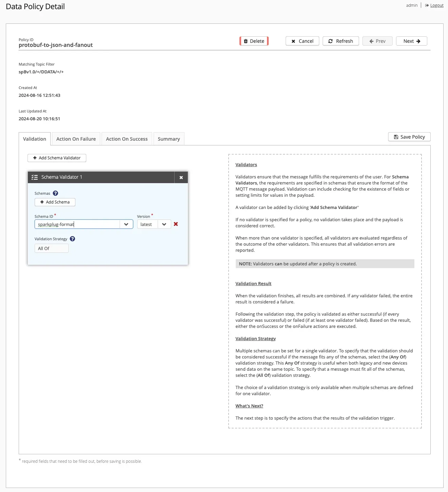Screen dimensions: 448x492
Task: Click the Cancel button
Action: coord(302,41)
